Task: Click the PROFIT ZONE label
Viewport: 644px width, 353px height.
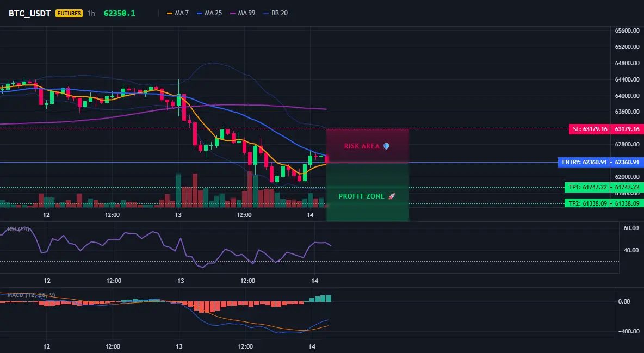Action: click(x=361, y=196)
